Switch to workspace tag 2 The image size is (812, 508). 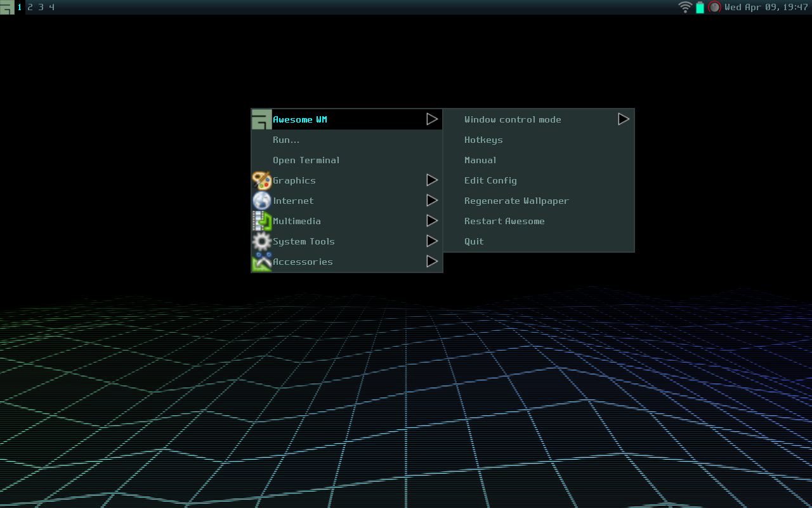(x=30, y=8)
